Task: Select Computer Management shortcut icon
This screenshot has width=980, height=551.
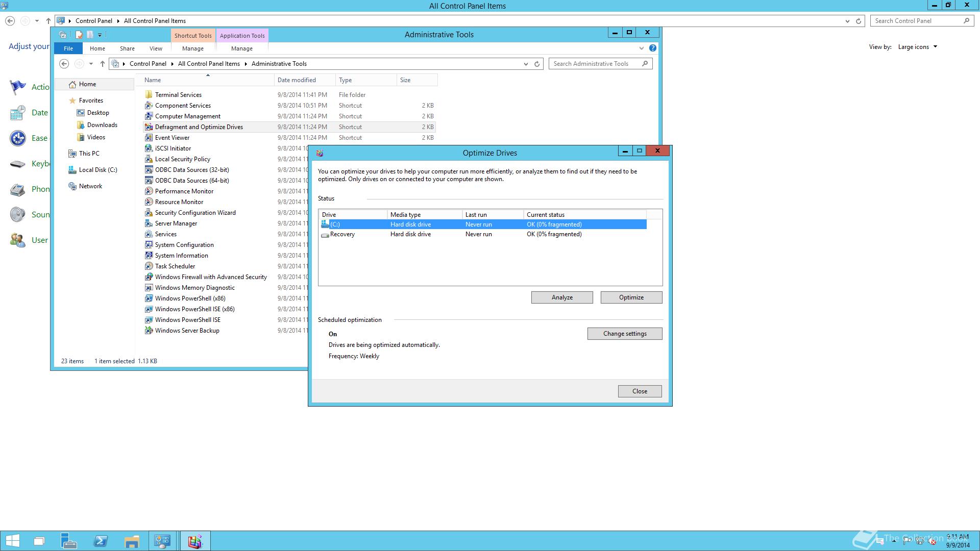Action: point(149,116)
